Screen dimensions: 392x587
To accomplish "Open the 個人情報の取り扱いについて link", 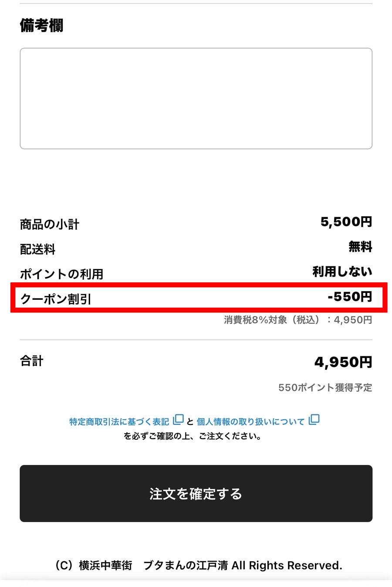I will [252, 421].
